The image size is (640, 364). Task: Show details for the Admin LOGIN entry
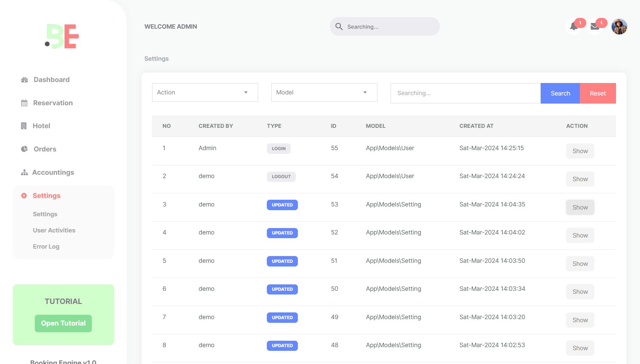pos(580,151)
